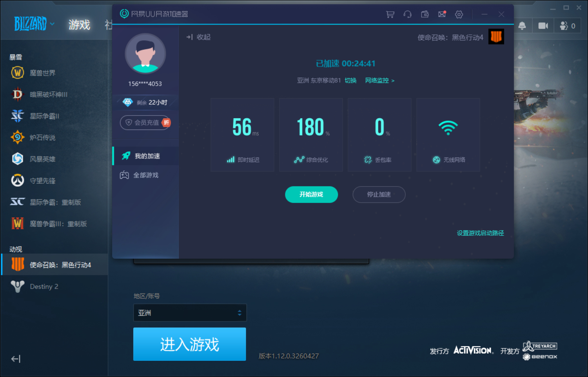Click the 无线网络 Wi-Fi card
Screen dimensions: 588x377
tap(448, 135)
